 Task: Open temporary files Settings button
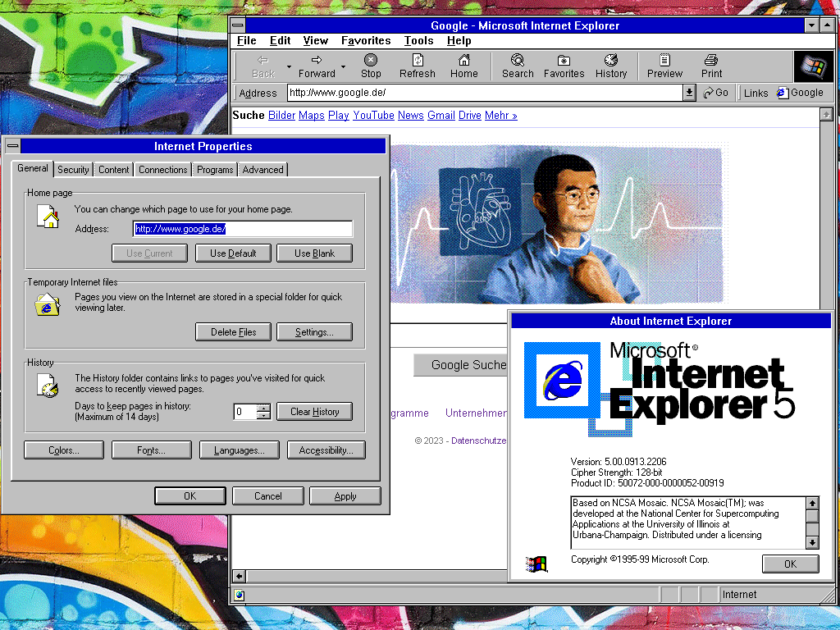(x=314, y=331)
